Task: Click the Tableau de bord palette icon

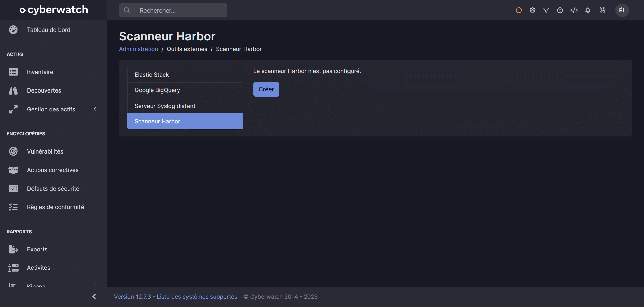Action: click(13, 30)
